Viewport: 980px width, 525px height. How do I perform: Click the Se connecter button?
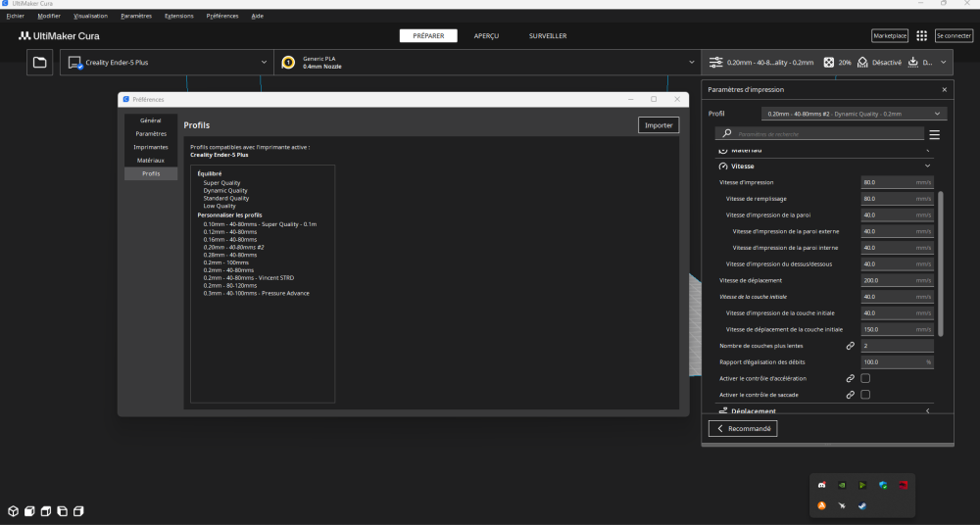click(954, 35)
